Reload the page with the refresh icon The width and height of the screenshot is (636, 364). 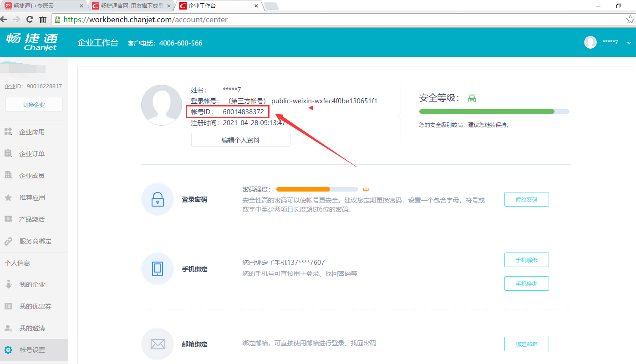(30, 20)
